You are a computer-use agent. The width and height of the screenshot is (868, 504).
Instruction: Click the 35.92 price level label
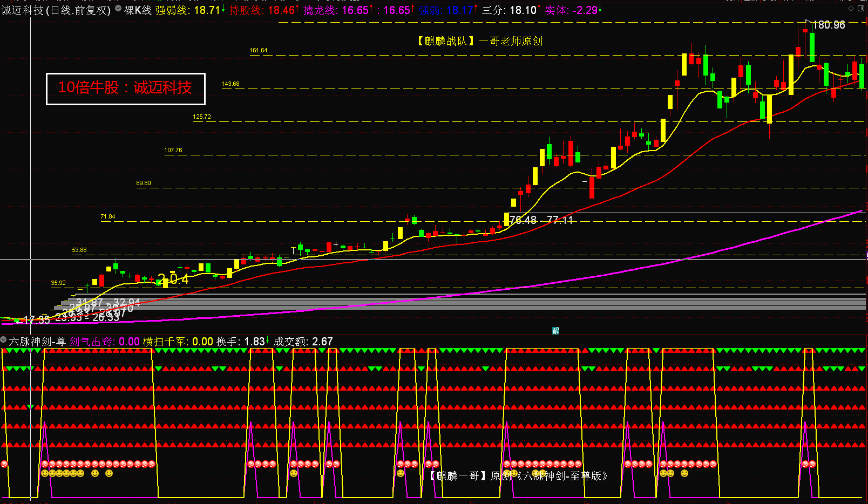58,283
